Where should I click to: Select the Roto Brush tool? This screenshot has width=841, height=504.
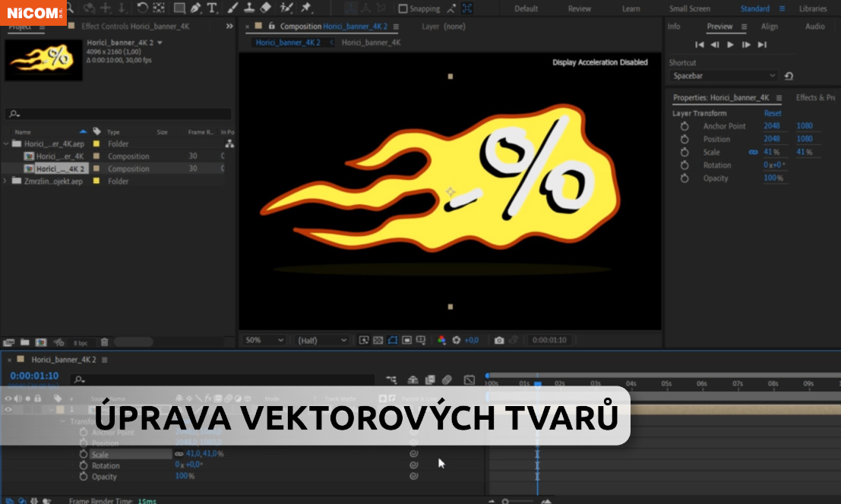286,8
